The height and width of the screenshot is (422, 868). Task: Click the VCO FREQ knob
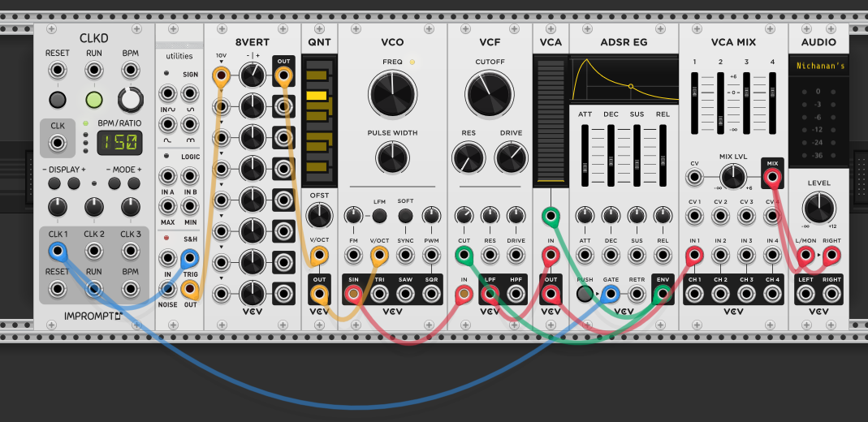pos(392,93)
